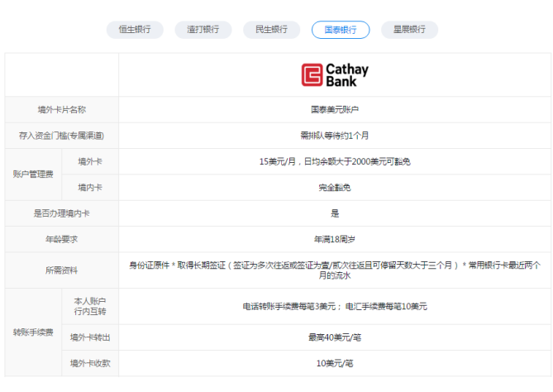Select the 是否办理境内卡 label

pyautogui.click(x=62, y=213)
